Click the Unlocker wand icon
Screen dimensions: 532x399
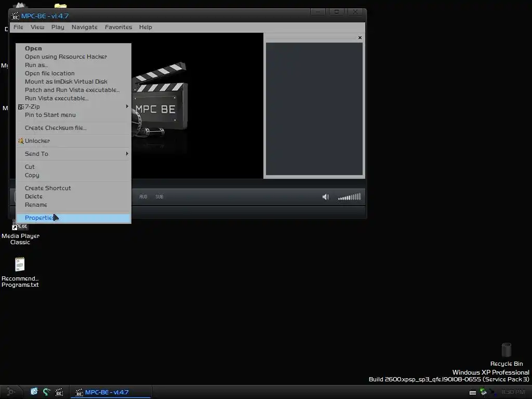click(x=21, y=141)
